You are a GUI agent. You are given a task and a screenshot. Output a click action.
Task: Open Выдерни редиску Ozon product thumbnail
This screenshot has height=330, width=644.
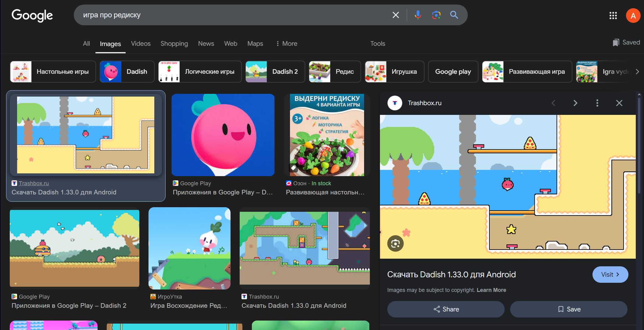click(x=327, y=135)
